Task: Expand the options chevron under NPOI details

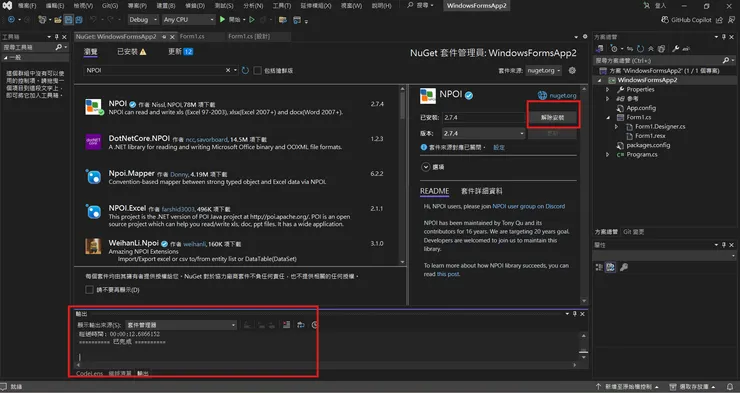Action: tap(426, 167)
